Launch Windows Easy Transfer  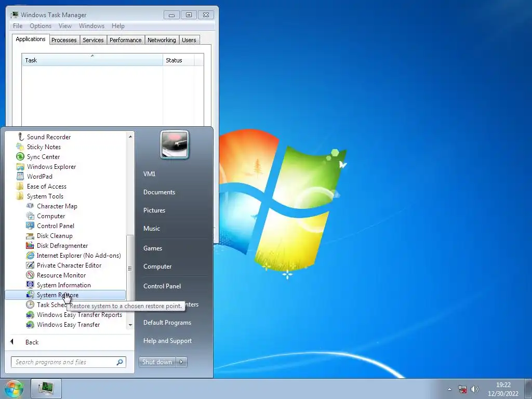[68, 325]
